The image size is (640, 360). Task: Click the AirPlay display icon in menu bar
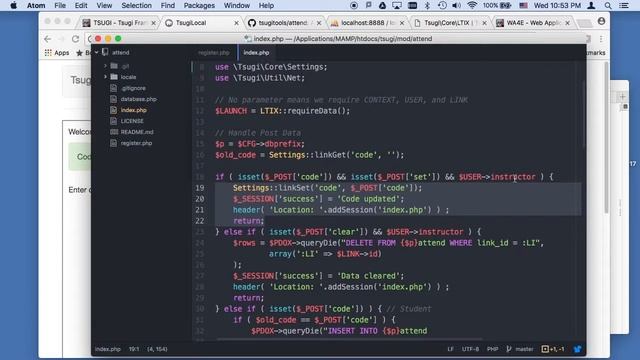397,5
